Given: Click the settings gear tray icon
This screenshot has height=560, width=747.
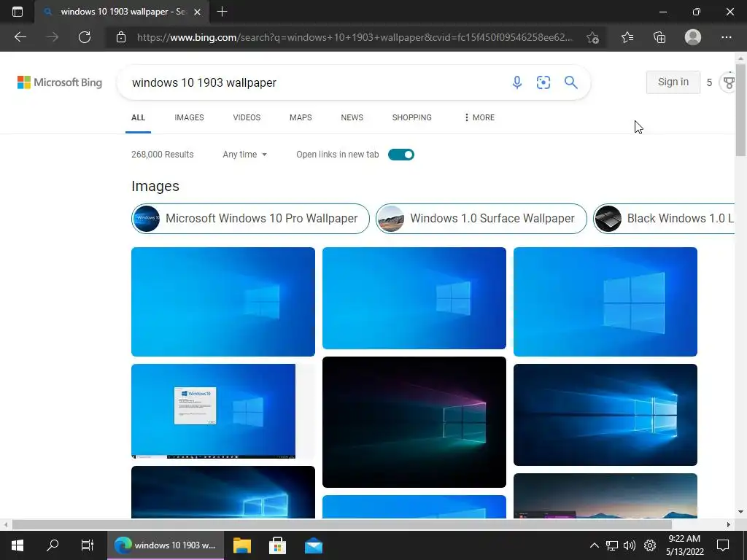Looking at the screenshot, I should click(650, 545).
